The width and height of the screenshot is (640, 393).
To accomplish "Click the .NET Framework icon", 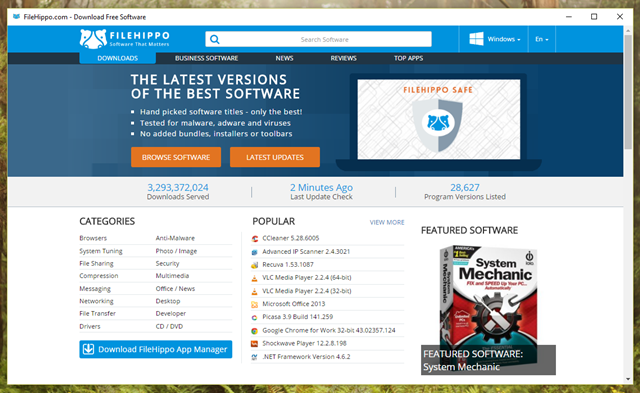I will coord(255,357).
